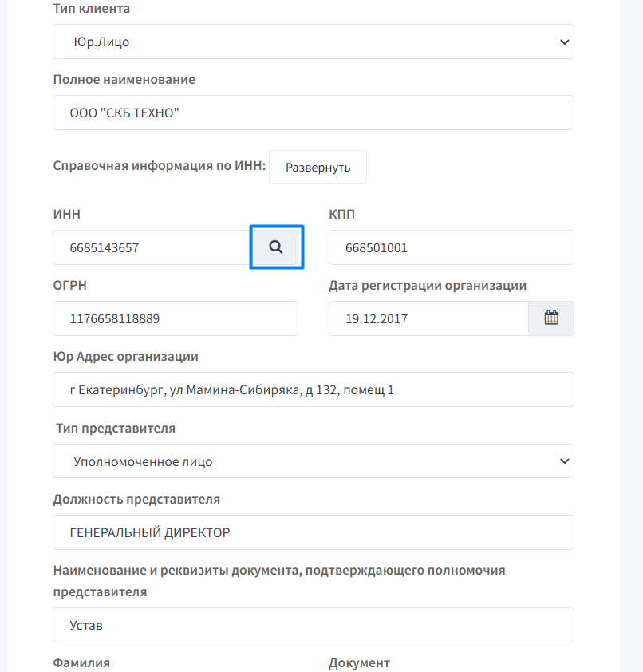Screen dimensions: 643x672
Task: Click the Документ label
Action: pyautogui.click(x=359, y=663)
